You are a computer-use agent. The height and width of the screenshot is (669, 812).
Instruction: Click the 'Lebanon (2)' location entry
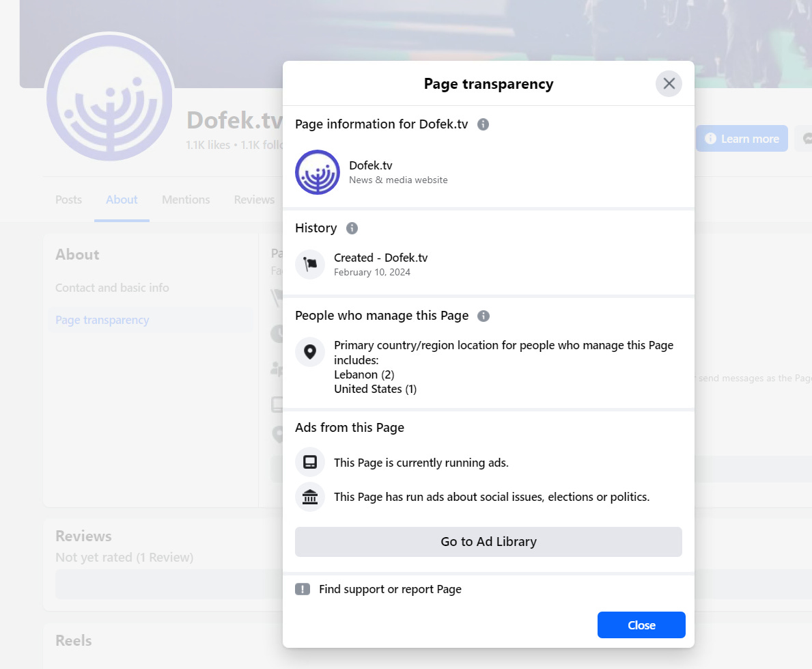[364, 374]
